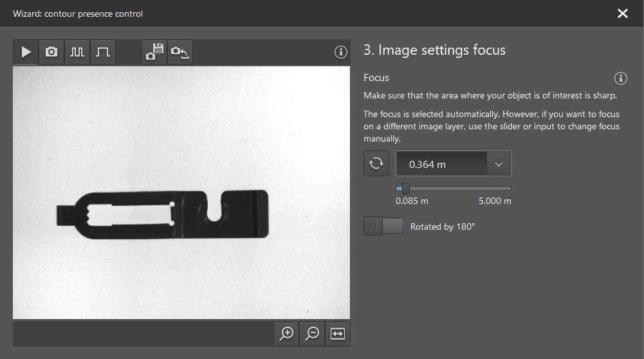Start live image playback
The image size is (644, 359).
pos(26,52)
